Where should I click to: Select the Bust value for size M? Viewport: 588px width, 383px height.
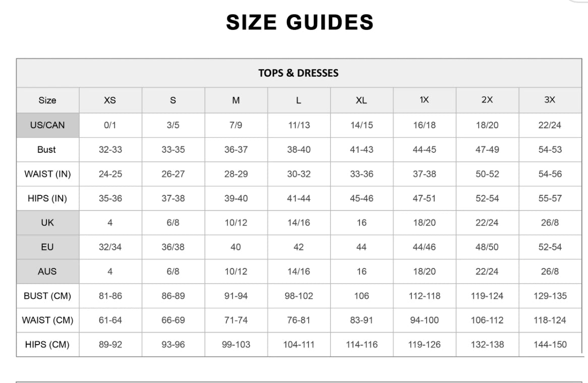(x=236, y=150)
